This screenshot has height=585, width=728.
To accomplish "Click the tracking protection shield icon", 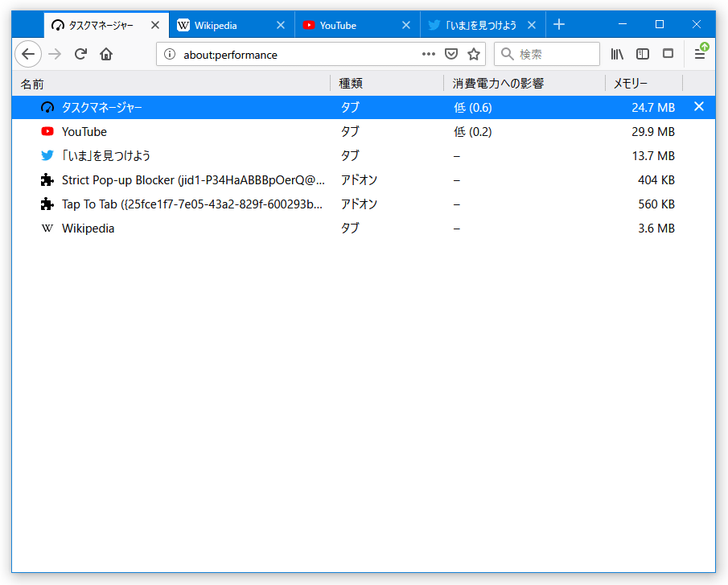I will (451, 54).
